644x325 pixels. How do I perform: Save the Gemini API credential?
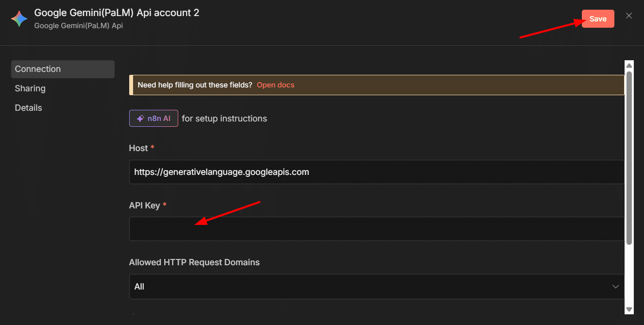pos(598,19)
